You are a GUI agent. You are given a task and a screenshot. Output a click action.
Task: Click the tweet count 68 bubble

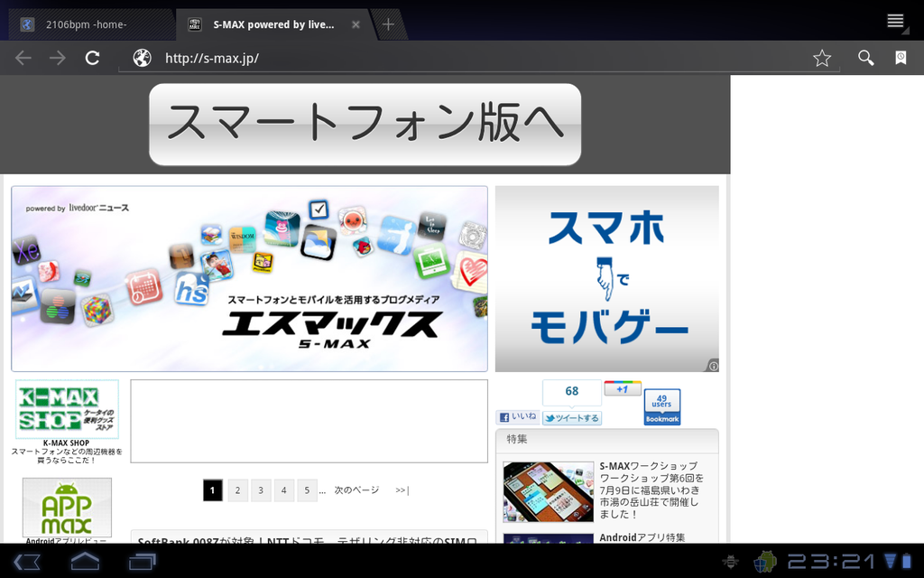coord(571,392)
